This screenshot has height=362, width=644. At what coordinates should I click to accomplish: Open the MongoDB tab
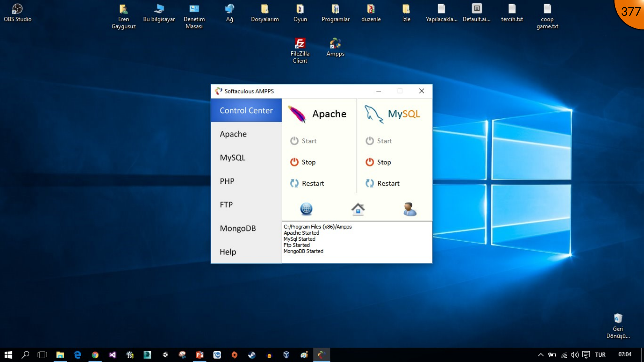pyautogui.click(x=246, y=228)
